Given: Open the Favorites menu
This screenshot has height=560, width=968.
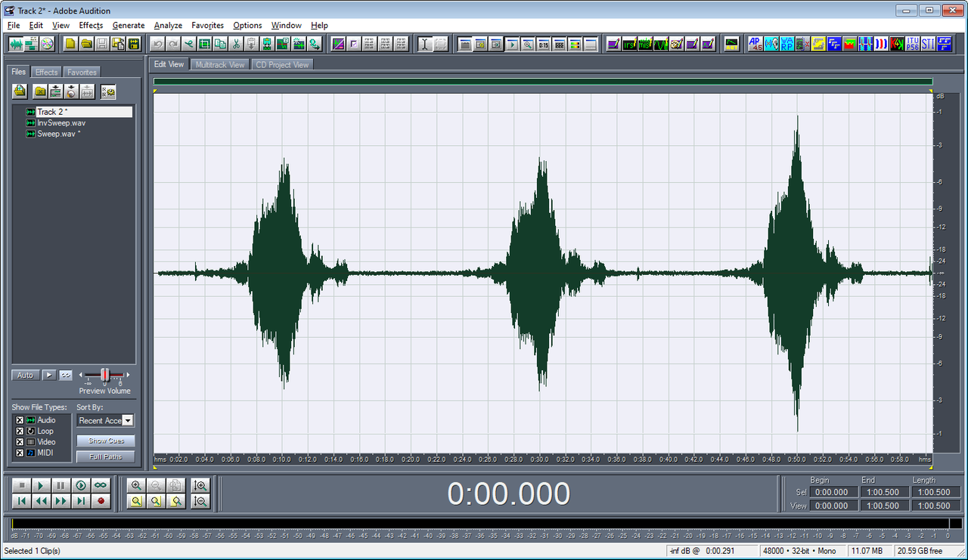Looking at the screenshot, I should pos(207,25).
